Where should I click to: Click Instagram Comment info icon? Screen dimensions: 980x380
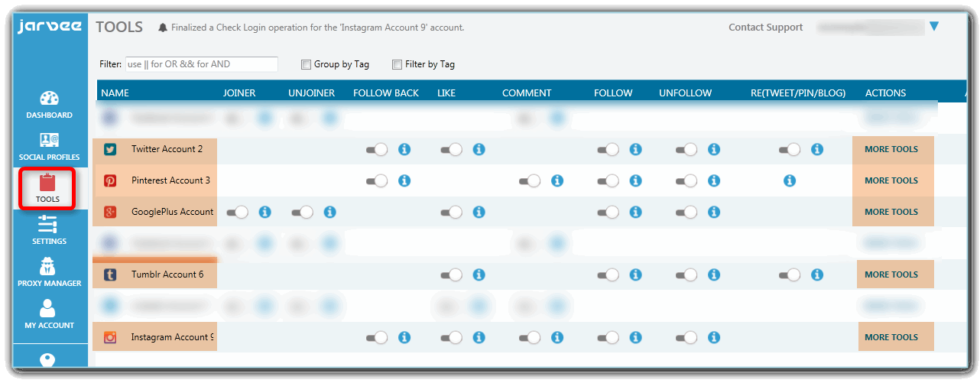557,337
